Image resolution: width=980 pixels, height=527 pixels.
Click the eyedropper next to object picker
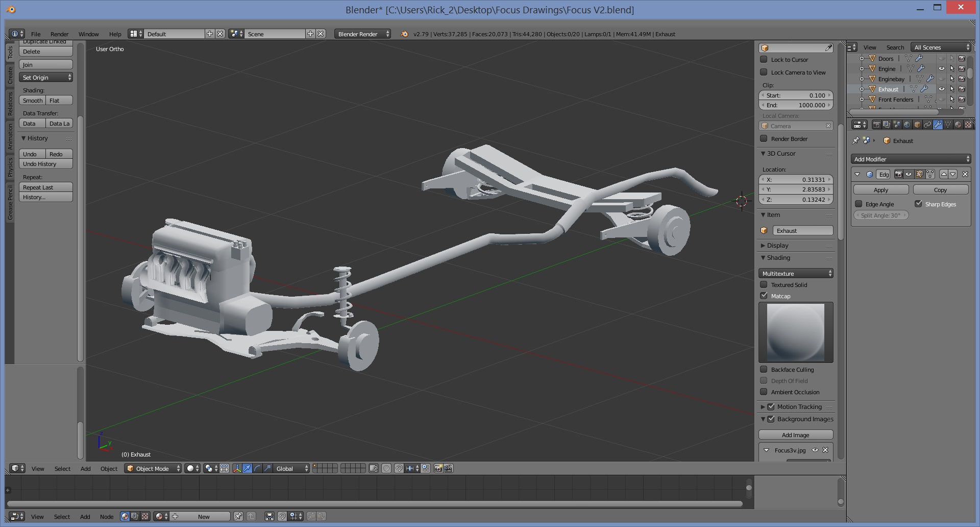828,47
